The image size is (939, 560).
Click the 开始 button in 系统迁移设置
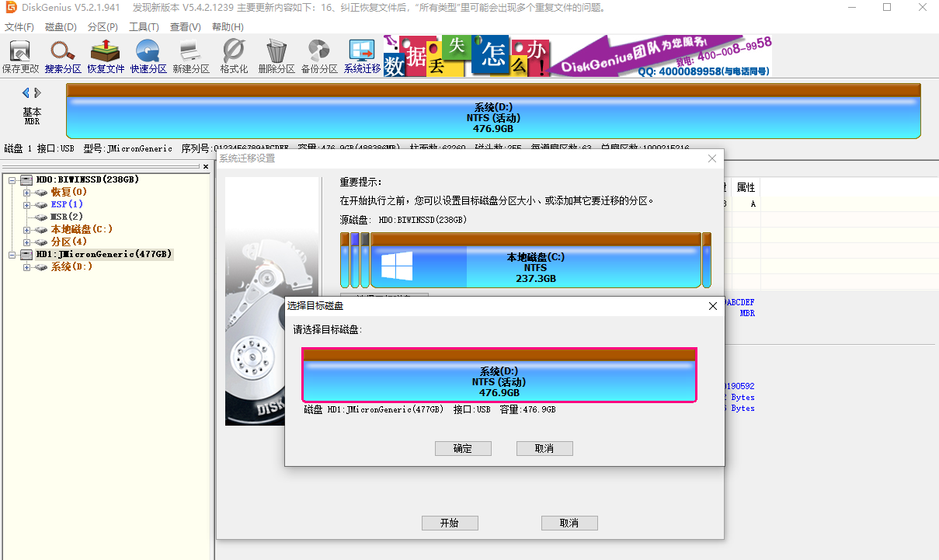[x=450, y=523]
